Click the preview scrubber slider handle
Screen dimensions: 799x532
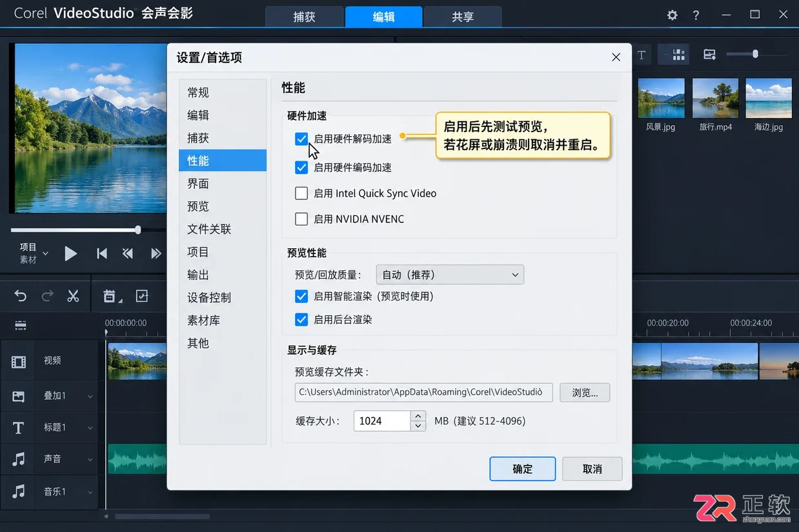pyautogui.click(x=137, y=230)
